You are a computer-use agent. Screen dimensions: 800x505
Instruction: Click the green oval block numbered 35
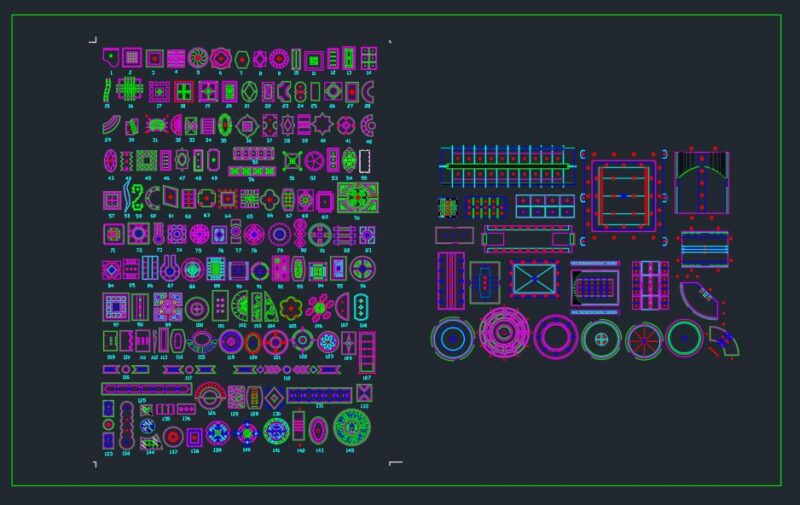click(224, 125)
